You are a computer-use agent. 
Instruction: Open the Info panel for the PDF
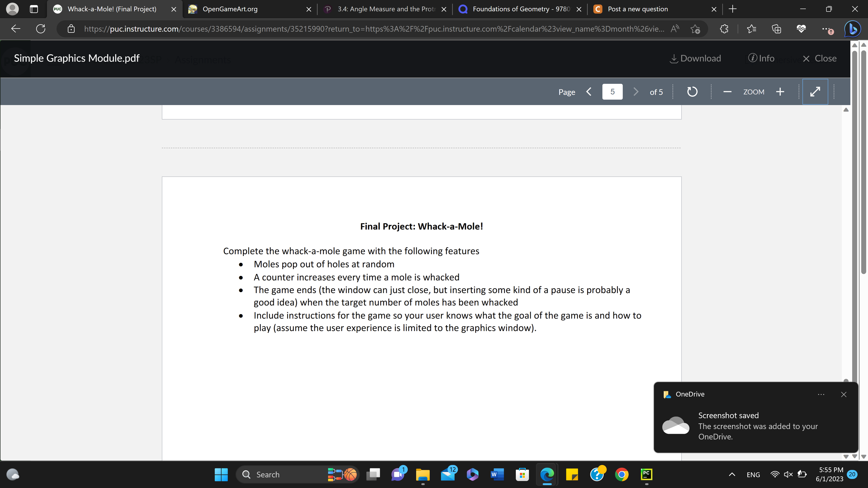[762, 58]
